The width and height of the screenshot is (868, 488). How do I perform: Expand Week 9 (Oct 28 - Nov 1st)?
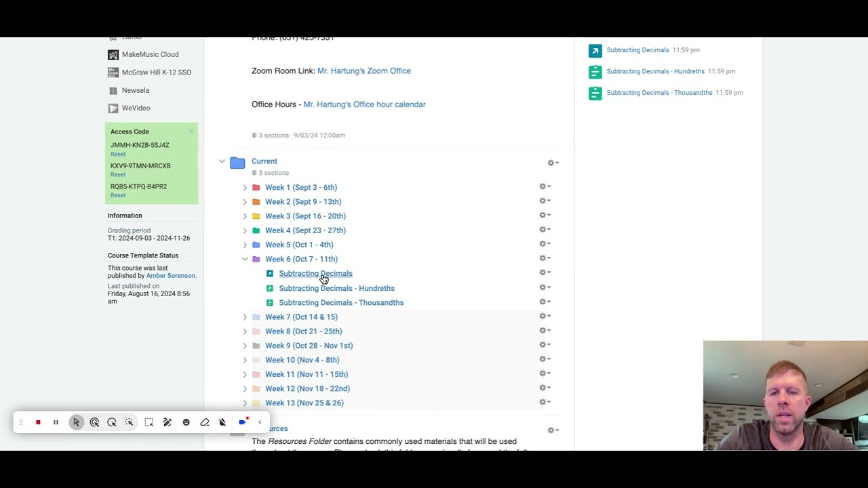click(x=245, y=346)
